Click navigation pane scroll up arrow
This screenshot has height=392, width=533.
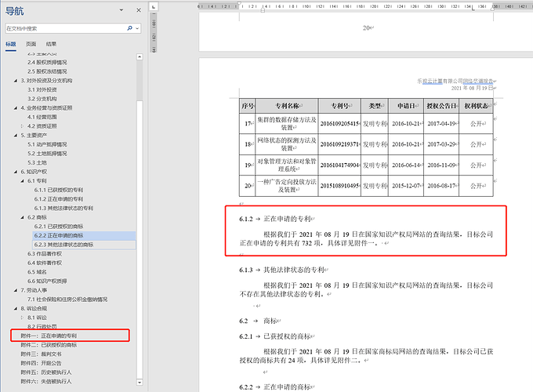coord(140,57)
